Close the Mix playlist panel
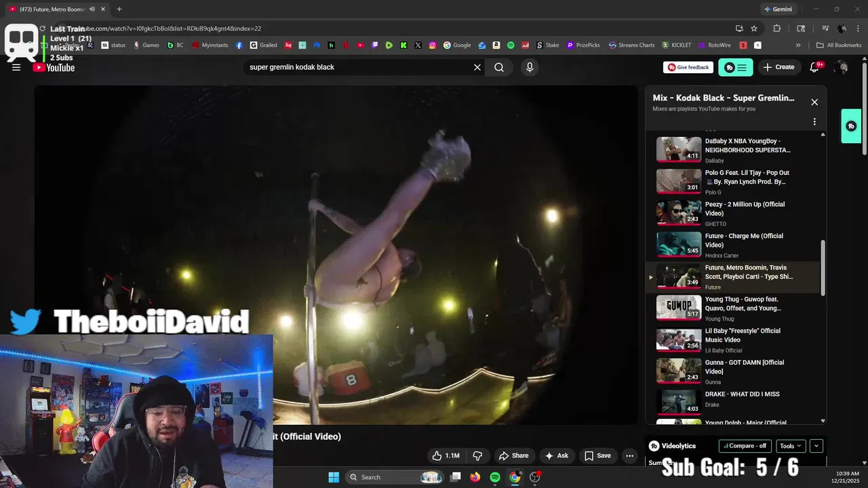868x488 pixels. coord(814,102)
